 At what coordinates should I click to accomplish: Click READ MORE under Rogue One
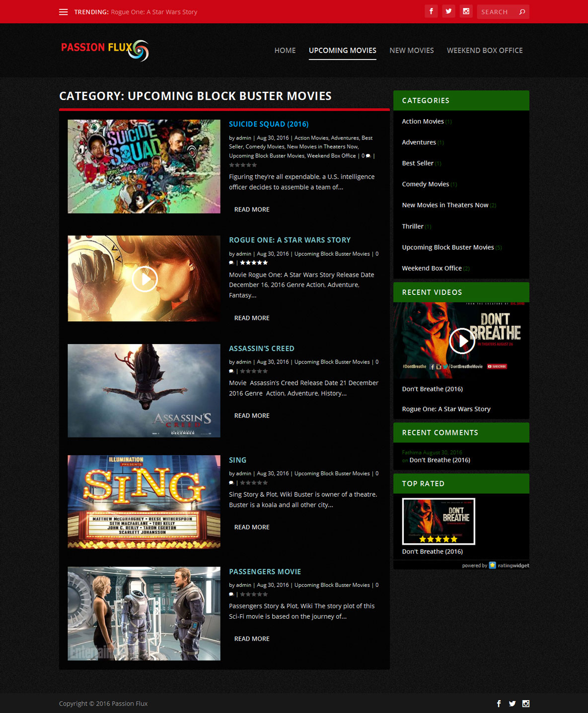pos(252,318)
